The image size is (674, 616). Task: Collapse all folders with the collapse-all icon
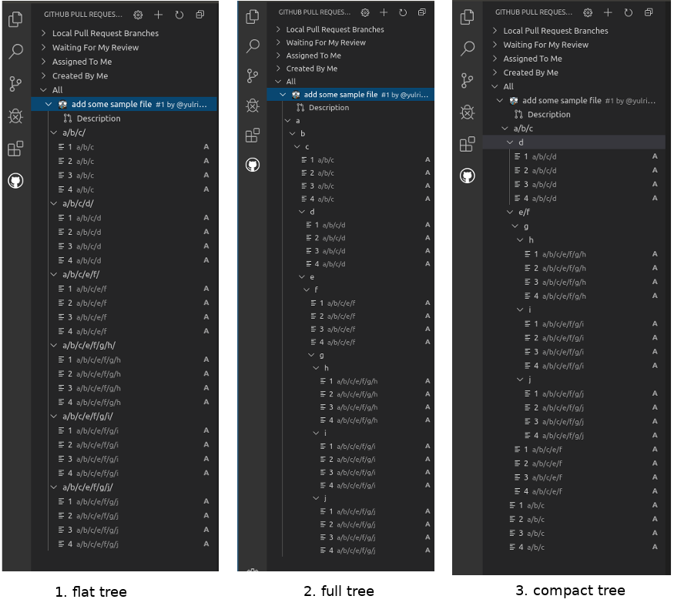(x=200, y=13)
